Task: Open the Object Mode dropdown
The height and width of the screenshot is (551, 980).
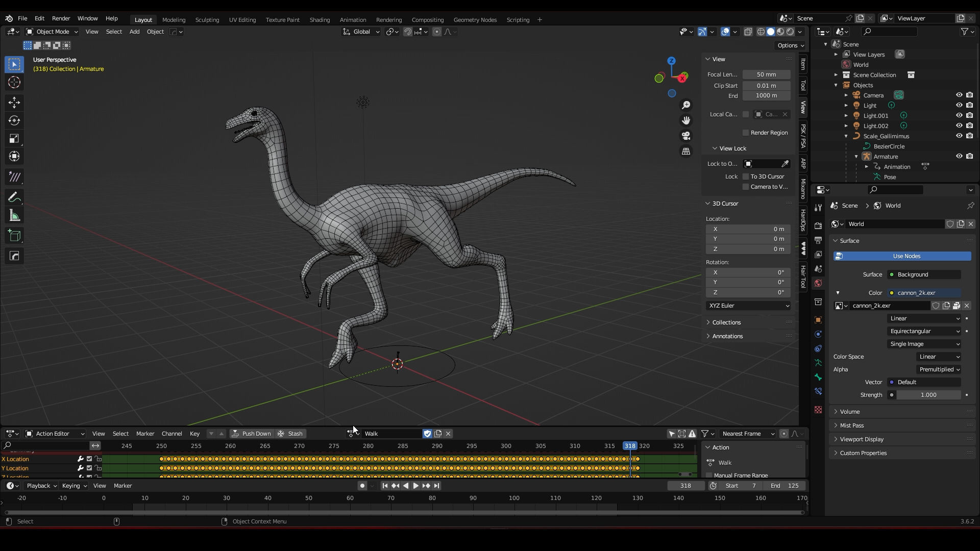Action: tap(52, 32)
